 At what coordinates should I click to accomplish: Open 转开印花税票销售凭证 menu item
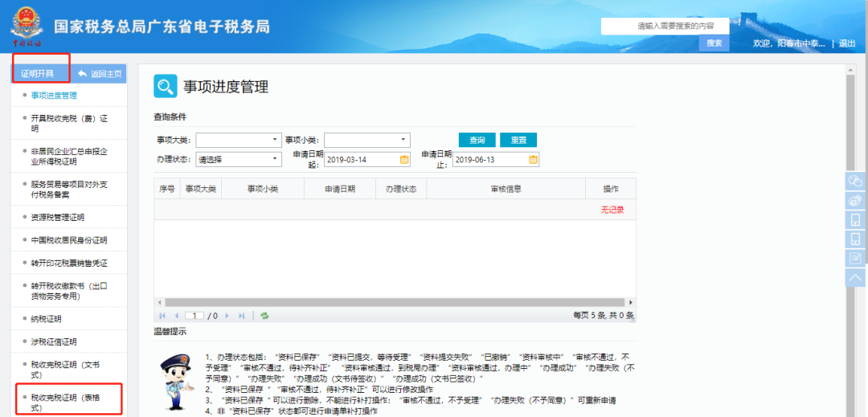coord(69,263)
